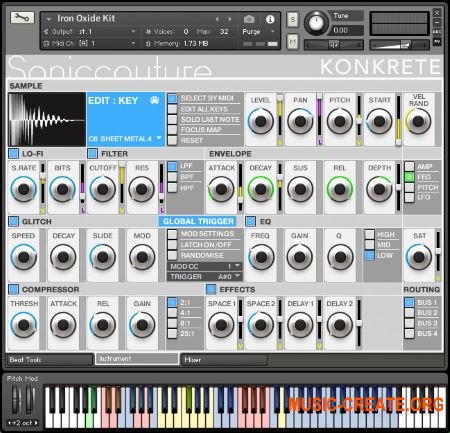The height and width of the screenshot is (433, 450).
Task: Click the octave shift +2 oct control
Action: click(23, 423)
